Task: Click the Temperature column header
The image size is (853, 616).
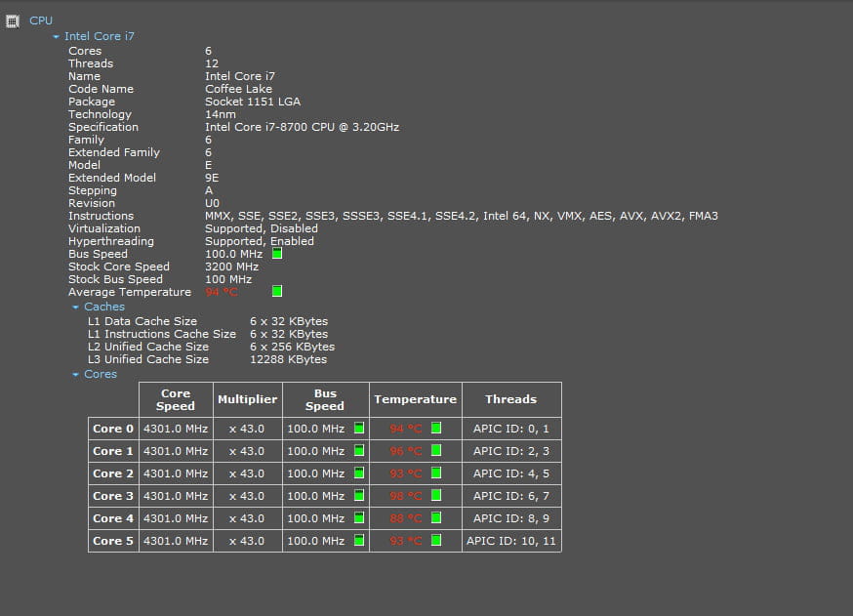Action: pyautogui.click(x=416, y=399)
